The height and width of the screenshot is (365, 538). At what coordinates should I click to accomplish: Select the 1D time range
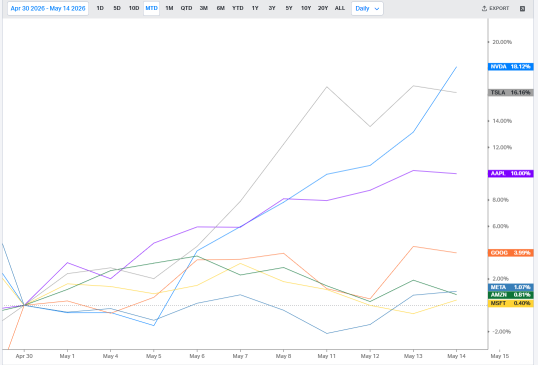pyautogui.click(x=100, y=8)
